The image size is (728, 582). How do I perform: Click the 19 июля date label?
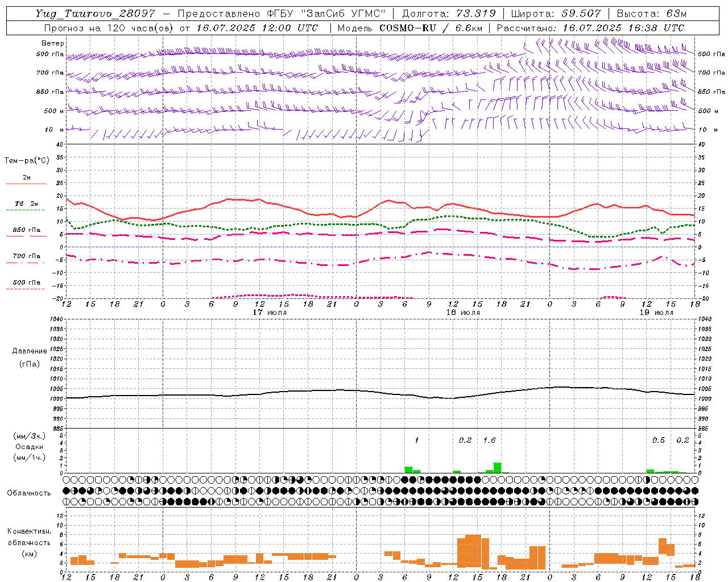point(656,313)
